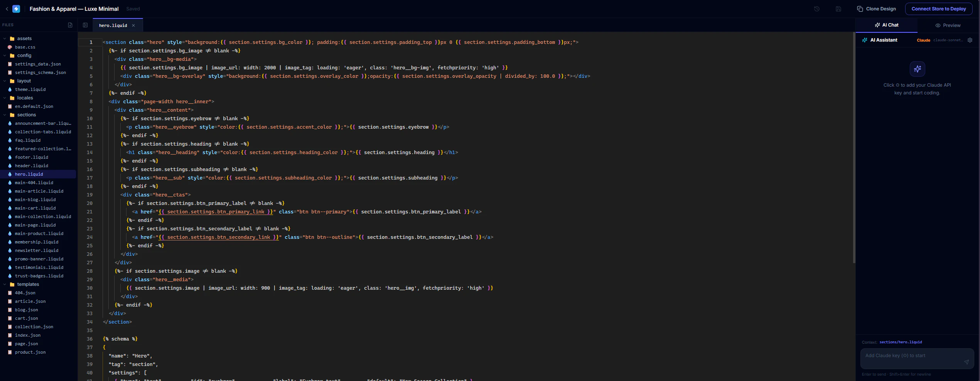Select hero.liquid in file tree
This screenshot has height=381, width=980.
(38, 174)
